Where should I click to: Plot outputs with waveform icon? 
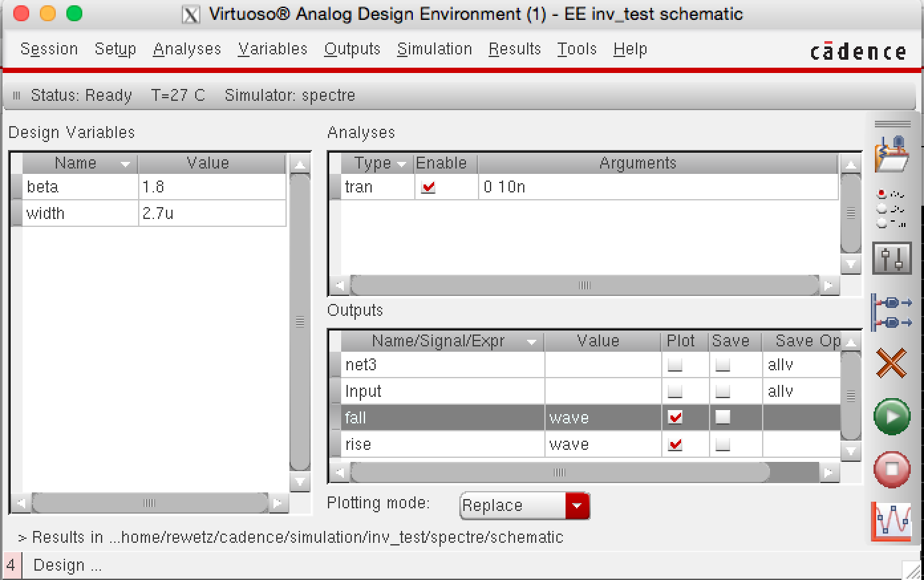coord(891,521)
